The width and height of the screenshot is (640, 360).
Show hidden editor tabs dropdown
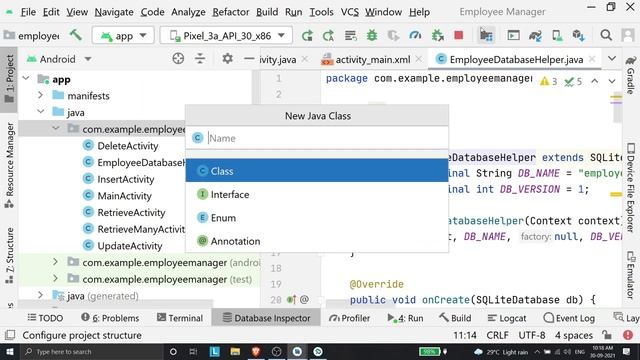[x=612, y=58]
